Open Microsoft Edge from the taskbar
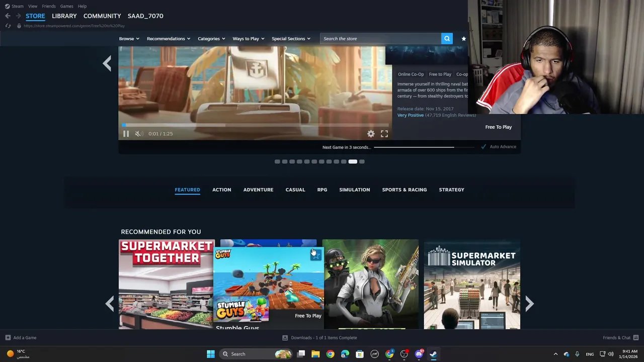The width and height of the screenshot is (644, 362). [x=345, y=354]
